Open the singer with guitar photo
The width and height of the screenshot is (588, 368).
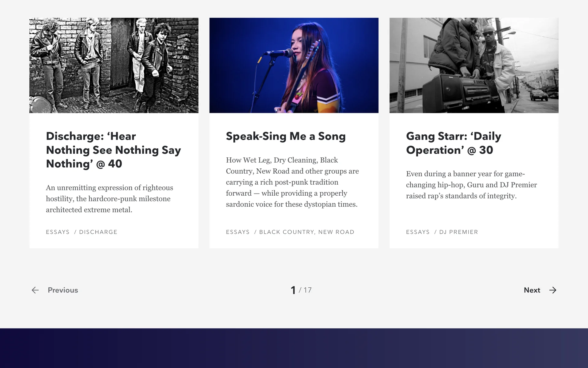tap(294, 65)
